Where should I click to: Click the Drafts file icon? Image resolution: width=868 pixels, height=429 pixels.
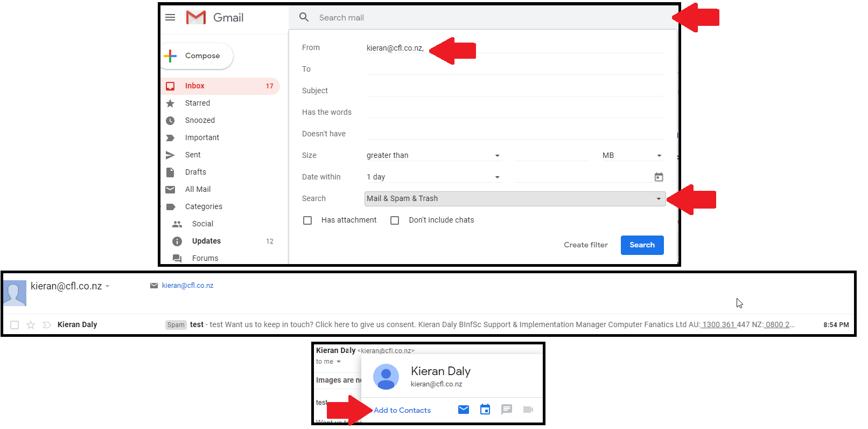coord(170,172)
